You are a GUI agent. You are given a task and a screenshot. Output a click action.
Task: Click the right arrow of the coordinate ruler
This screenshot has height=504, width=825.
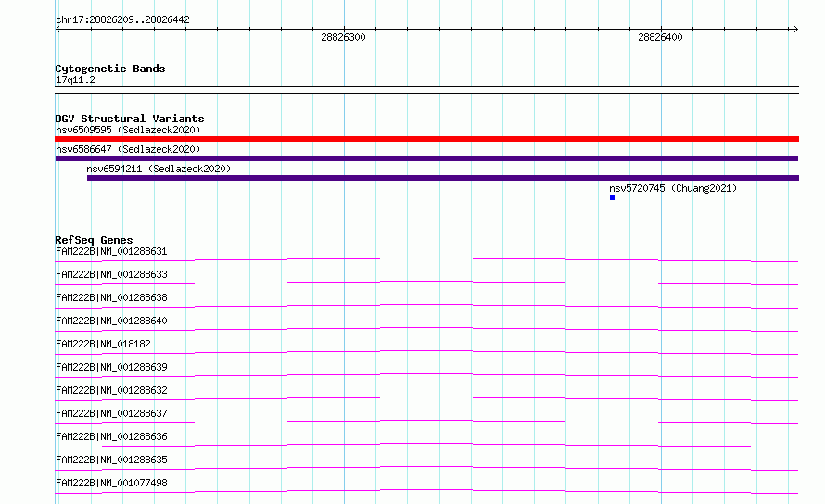(795, 30)
